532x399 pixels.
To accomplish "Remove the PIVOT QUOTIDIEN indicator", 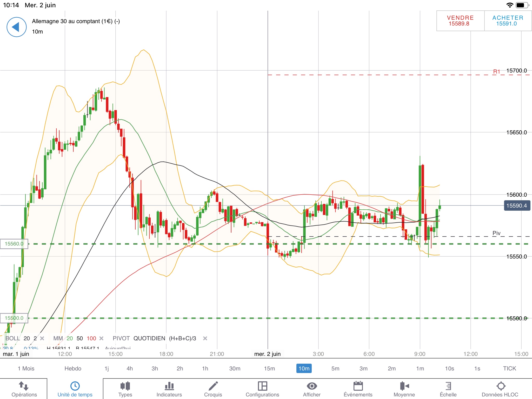I will (x=205, y=338).
